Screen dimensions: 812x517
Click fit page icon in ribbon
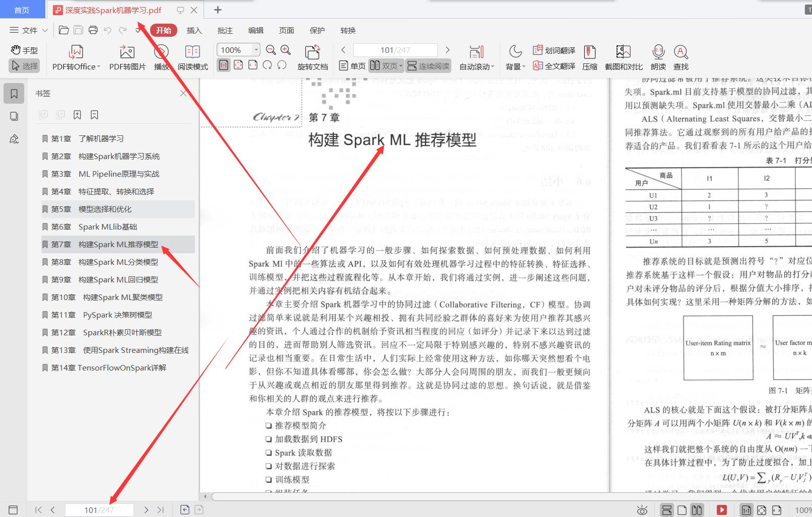click(238, 65)
